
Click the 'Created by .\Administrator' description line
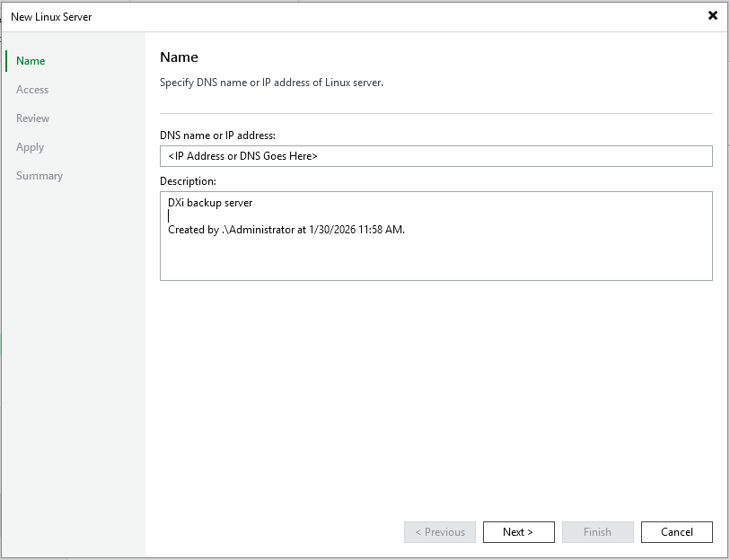click(x=286, y=230)
